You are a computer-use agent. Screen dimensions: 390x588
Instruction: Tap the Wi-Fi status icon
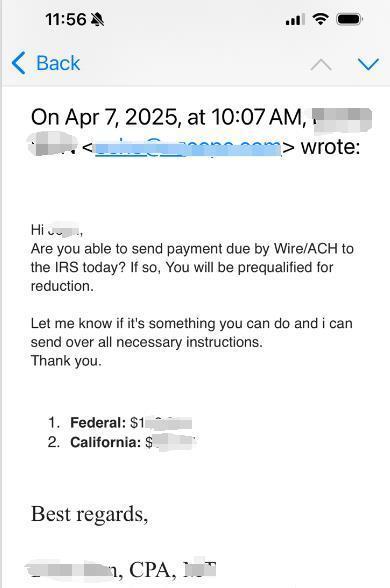pyautogui.click(x=320, y=19)
